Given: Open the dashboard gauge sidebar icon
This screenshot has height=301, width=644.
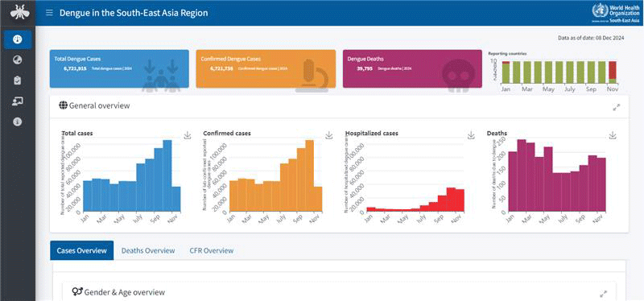Looking at the screenshot, I should pyautogui.click(x=18, y=39).
